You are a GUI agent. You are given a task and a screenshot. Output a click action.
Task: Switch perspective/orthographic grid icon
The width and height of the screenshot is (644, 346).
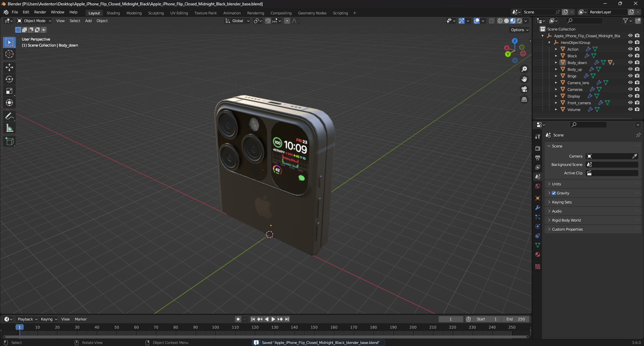pos(524,100)
